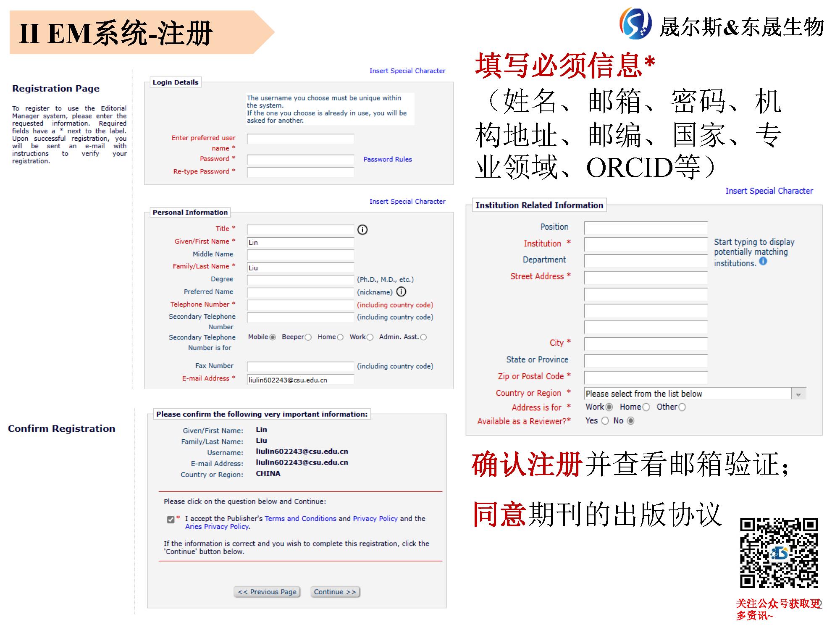Click the info icon next to Title field

coord(362,230)
